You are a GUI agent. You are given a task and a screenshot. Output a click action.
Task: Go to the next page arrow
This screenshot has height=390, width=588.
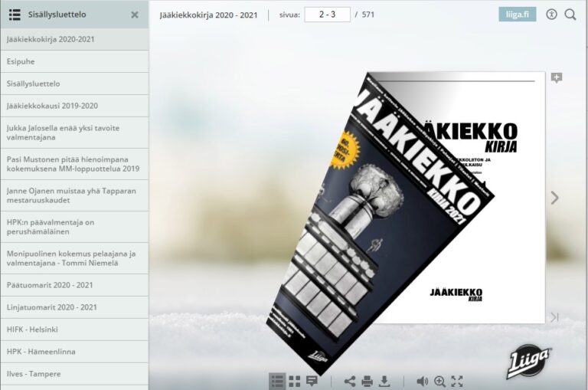tap(554, 198)
